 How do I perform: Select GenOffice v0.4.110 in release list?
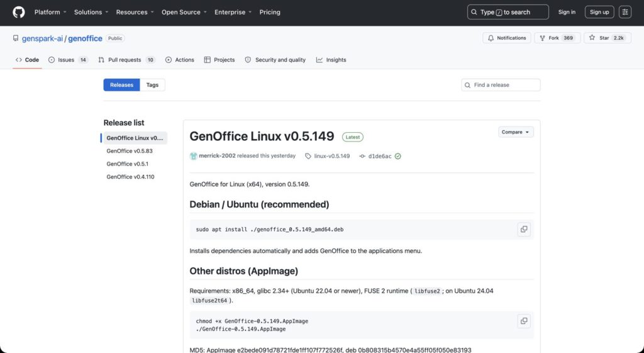click(x=130, y=177)
